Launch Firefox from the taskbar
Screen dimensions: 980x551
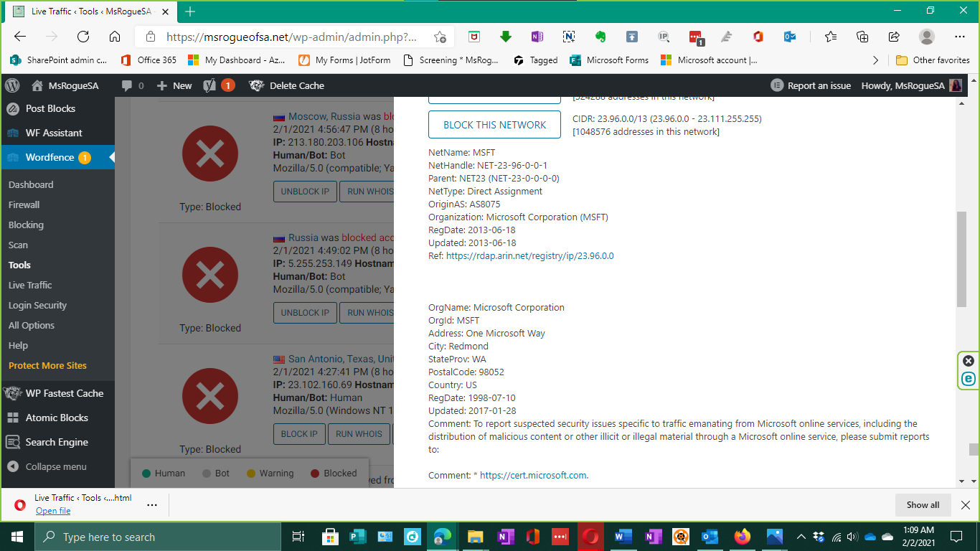tap(742, 537)
